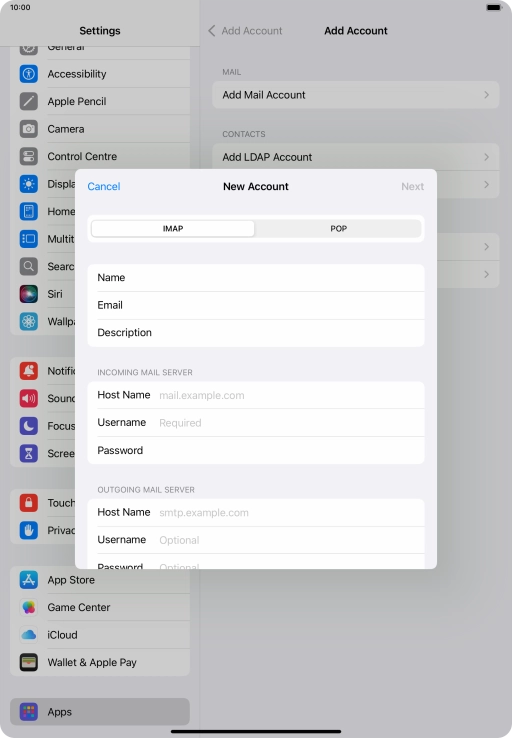Focus the Description field
This screenshot has height=738, width=512.
point(256,333)
